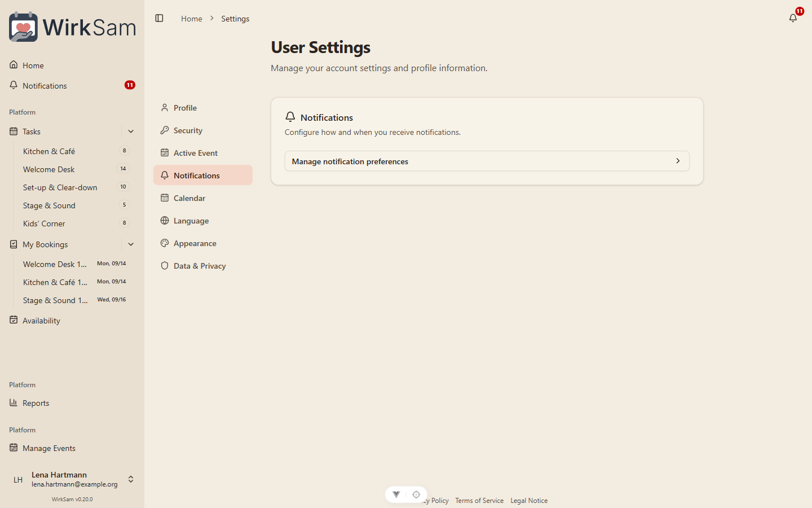812x508 pixels.
Task: Open the Kitchen & Café tasks
Action: point(76,151)
